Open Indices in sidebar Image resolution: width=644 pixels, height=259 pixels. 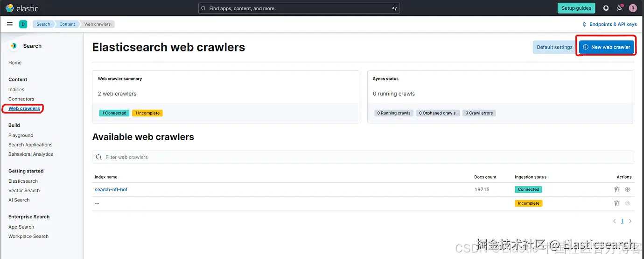(16, 90)
